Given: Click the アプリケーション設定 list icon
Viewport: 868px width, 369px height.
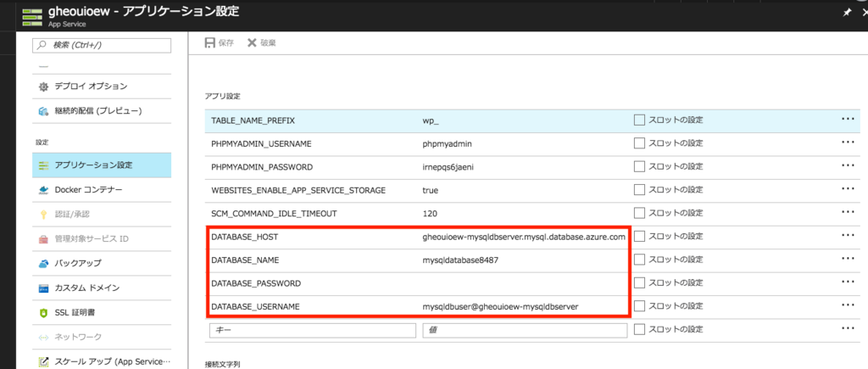Looking at the screenshot, I should click(44, 165).
